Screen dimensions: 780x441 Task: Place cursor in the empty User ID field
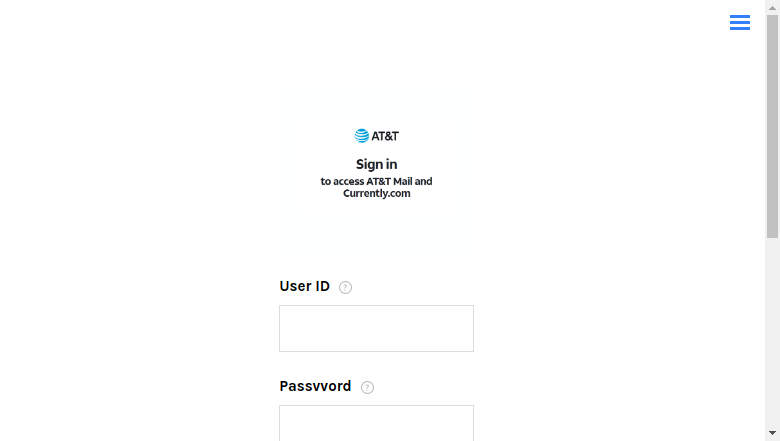376,329
